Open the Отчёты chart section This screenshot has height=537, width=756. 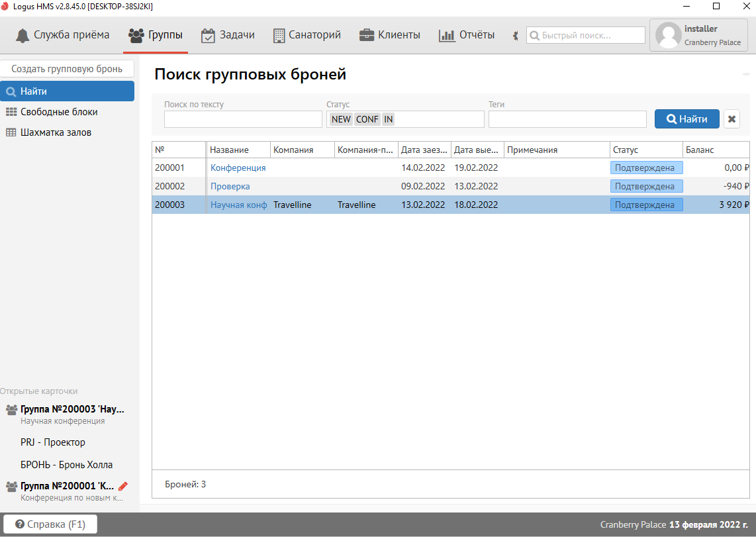tap(467, 35)
